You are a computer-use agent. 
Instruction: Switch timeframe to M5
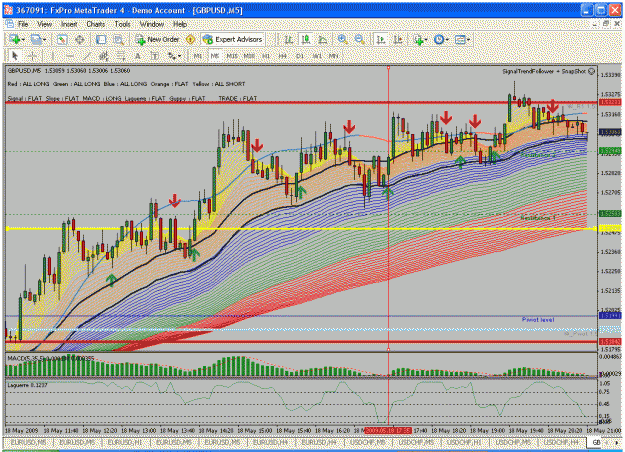(215, 56)
